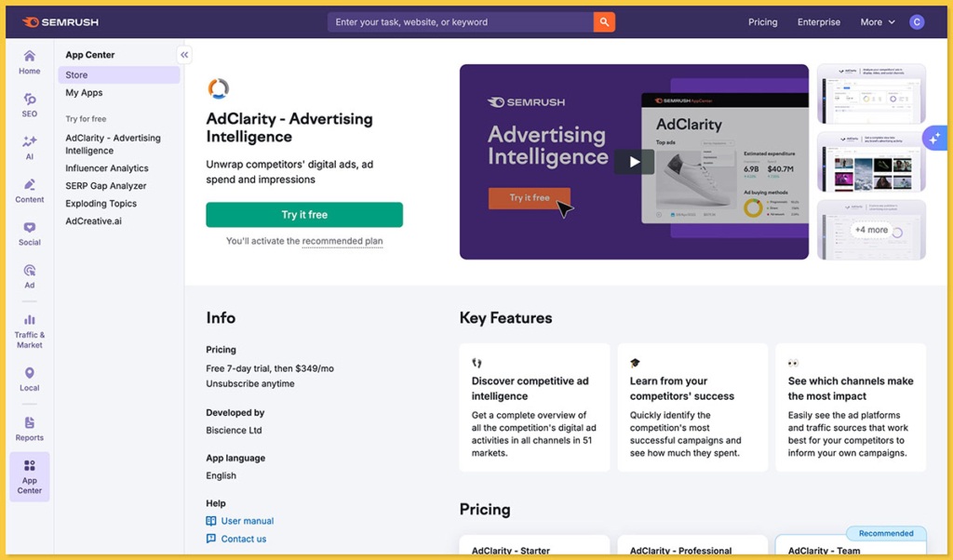Open the Social toolkit icon
The width and height of the screenshot is (953, 560).
pos(29,234)
